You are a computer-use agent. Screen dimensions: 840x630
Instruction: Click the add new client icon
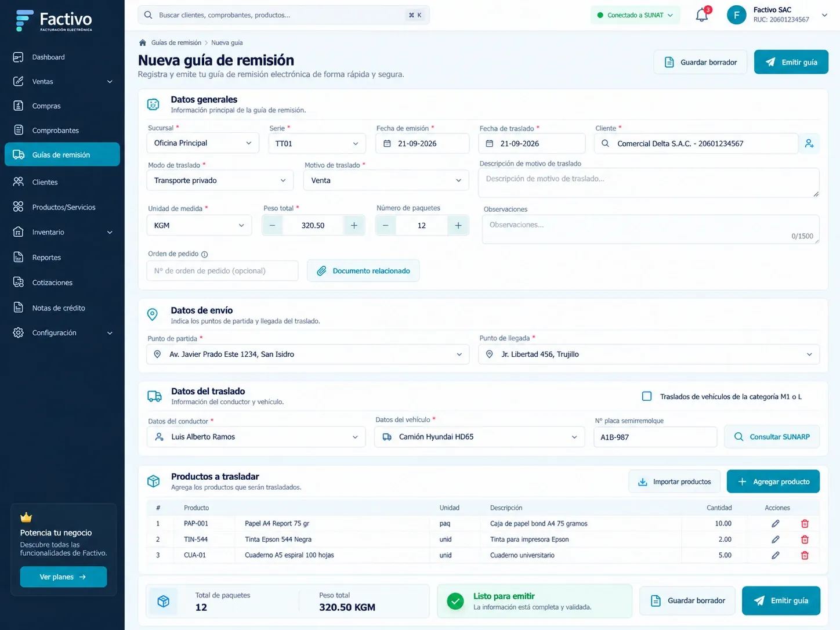click(809, 143)
